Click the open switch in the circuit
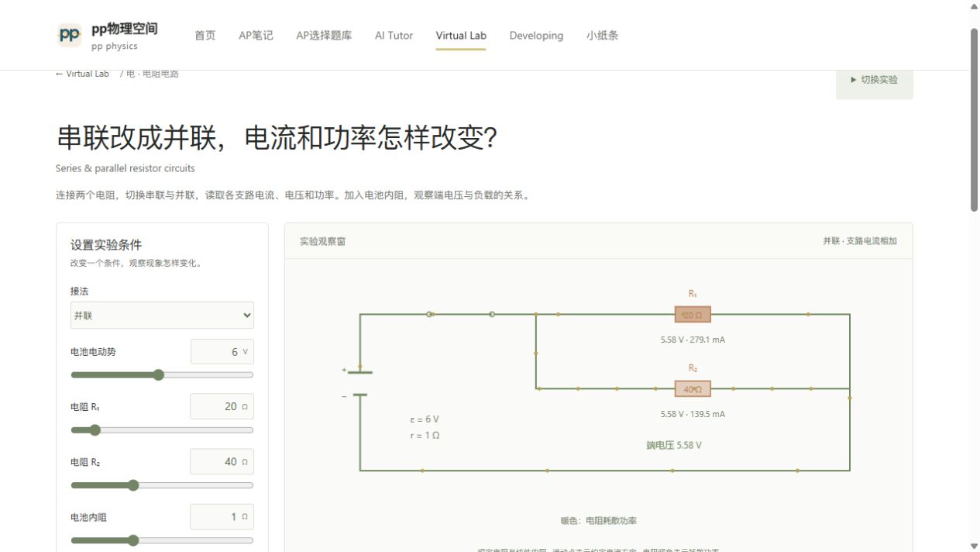The height and width of the screenshot is (552, 980). pyautogui.click(x=460, y=314)
